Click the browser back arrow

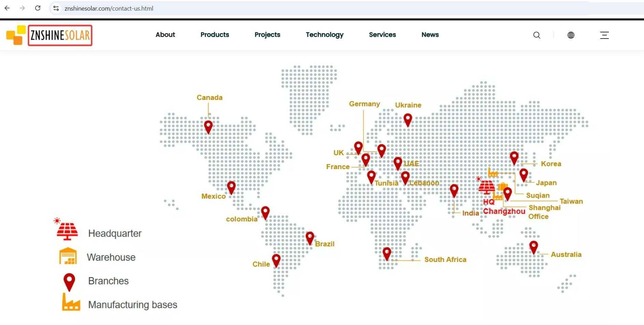pyautogui.click(x=7, y=8)
